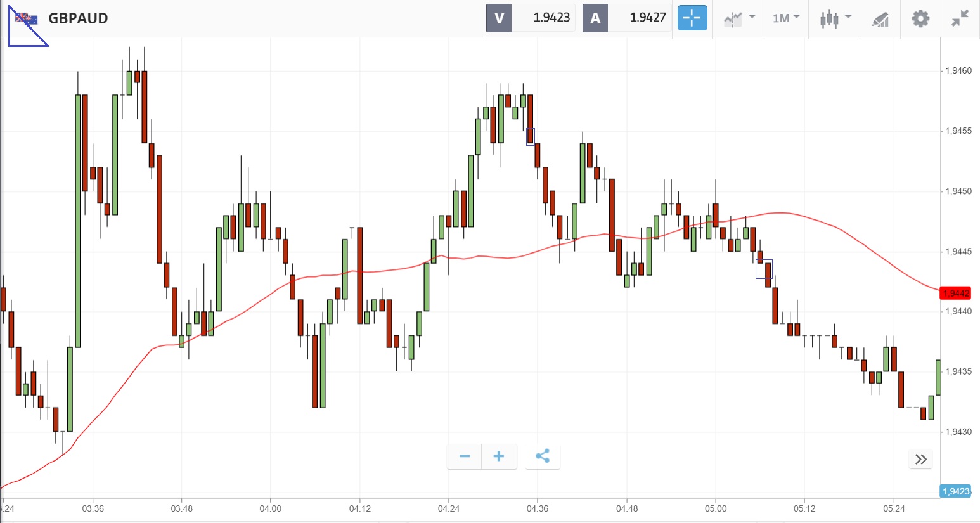This screenshot has height=523, width=980.
Task: Open chart settings gear
Action: point(920,18)
